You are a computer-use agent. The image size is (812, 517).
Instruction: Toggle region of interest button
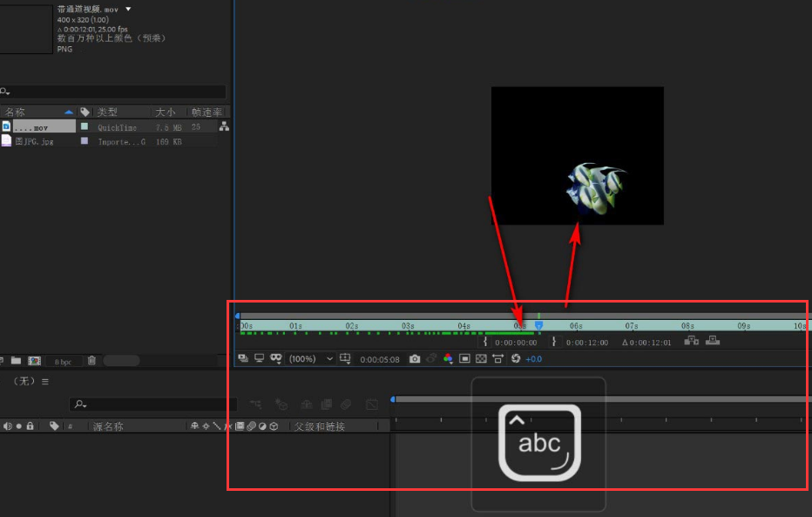(464, 358)
